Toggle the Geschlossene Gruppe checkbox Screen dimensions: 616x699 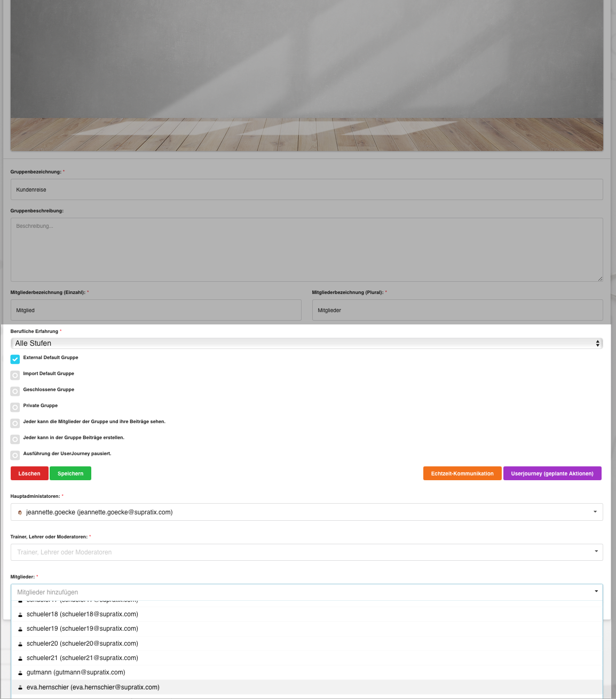15,391
